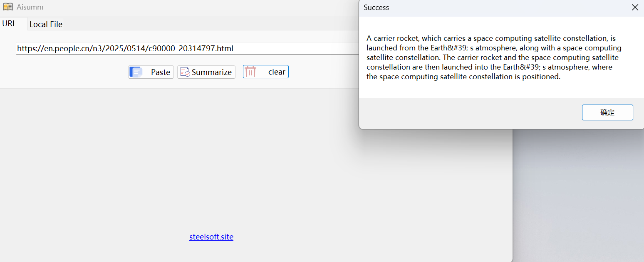Confirm the dialog with 确定 button
The height and width of the screenshot is (262, 644).
coord(607,112)
